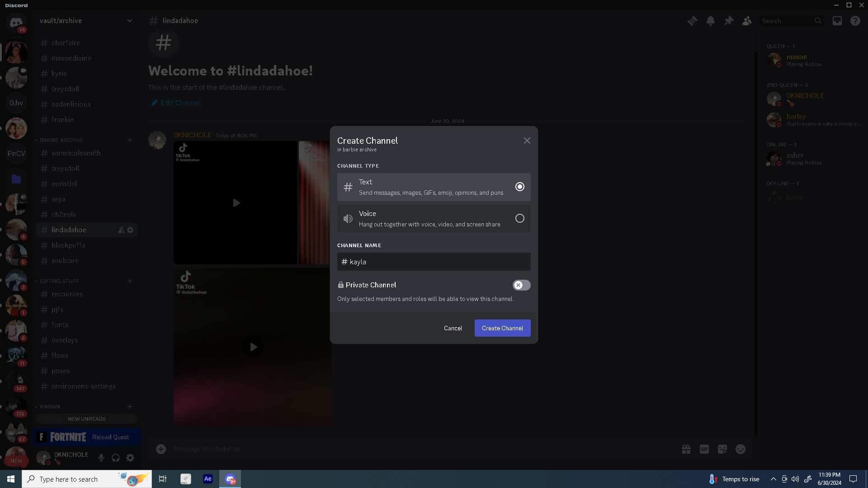Image resolution: width=868 pixels, height=488 pixels.
Task: Open the GIF picker
Action: click(x=704, y=449)
